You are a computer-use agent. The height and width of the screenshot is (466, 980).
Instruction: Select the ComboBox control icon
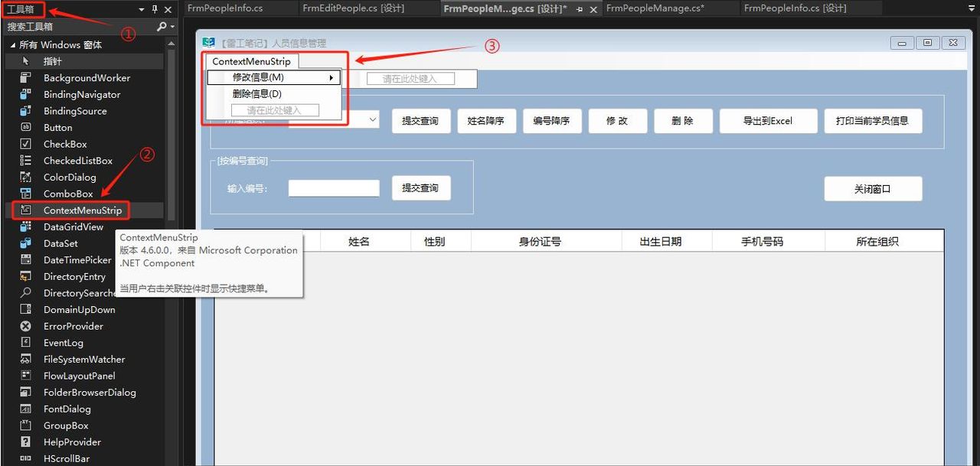tap(26, 194)
